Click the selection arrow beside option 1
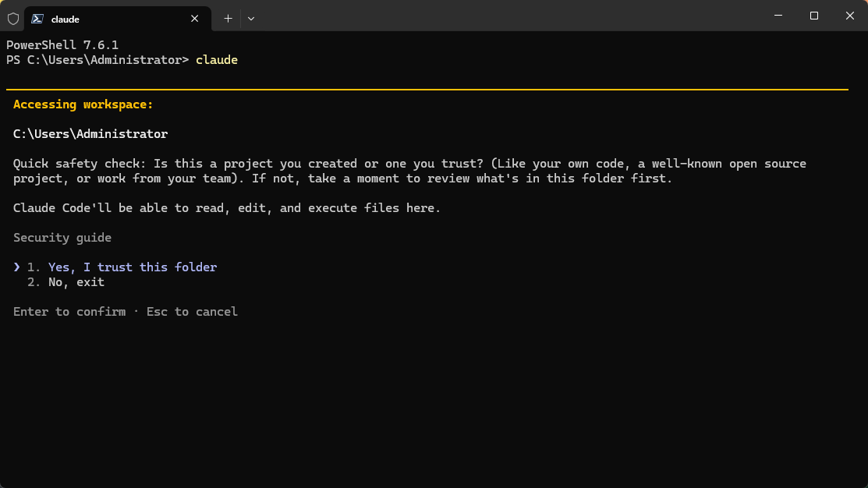 (16, 266)
